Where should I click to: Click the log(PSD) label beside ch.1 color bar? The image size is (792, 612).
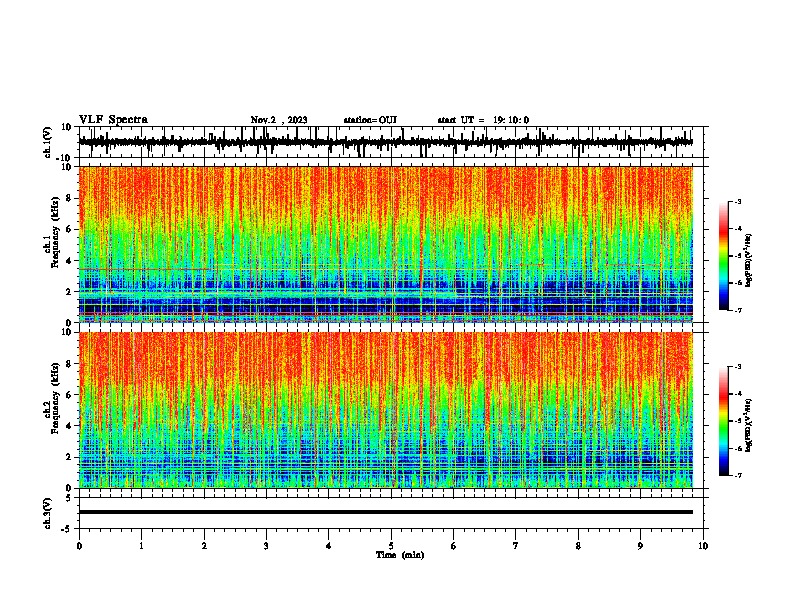click(749, 260)
